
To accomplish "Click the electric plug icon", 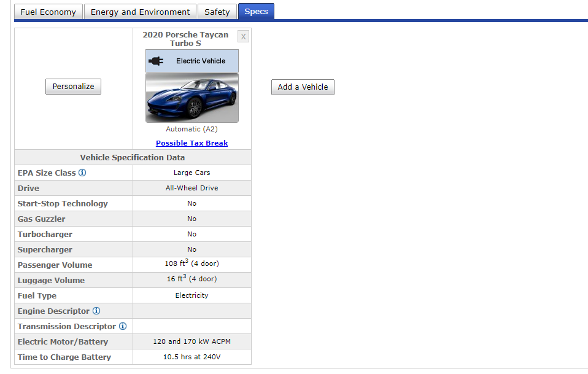I will click(156, 61).
